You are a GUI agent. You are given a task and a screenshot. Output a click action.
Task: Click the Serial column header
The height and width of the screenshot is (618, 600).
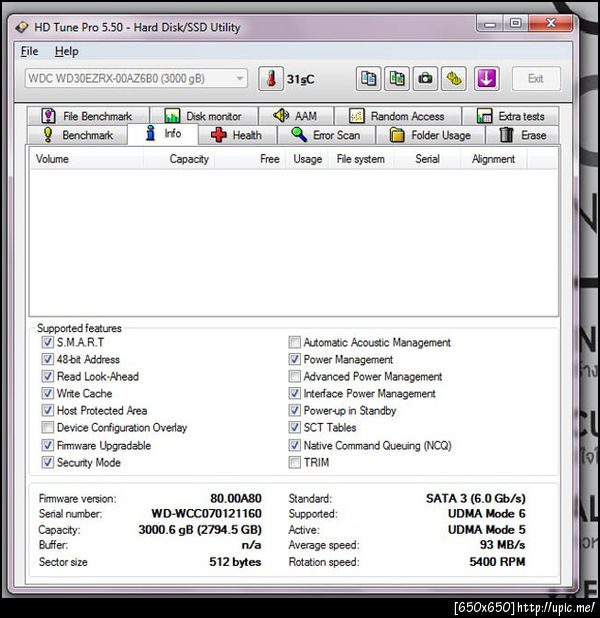point(427,159)
